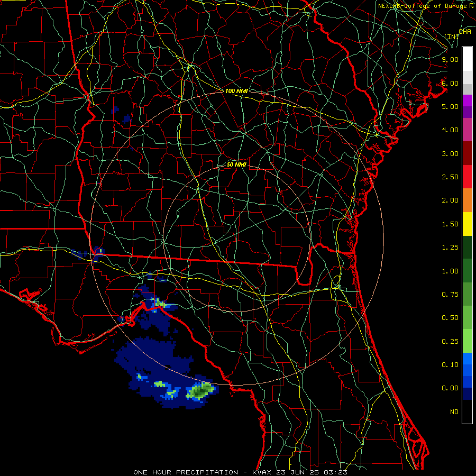Click the 50 NMI range ring label
Image resolution: width=476 pixels, height=476 pixels.
coord(236,164)
